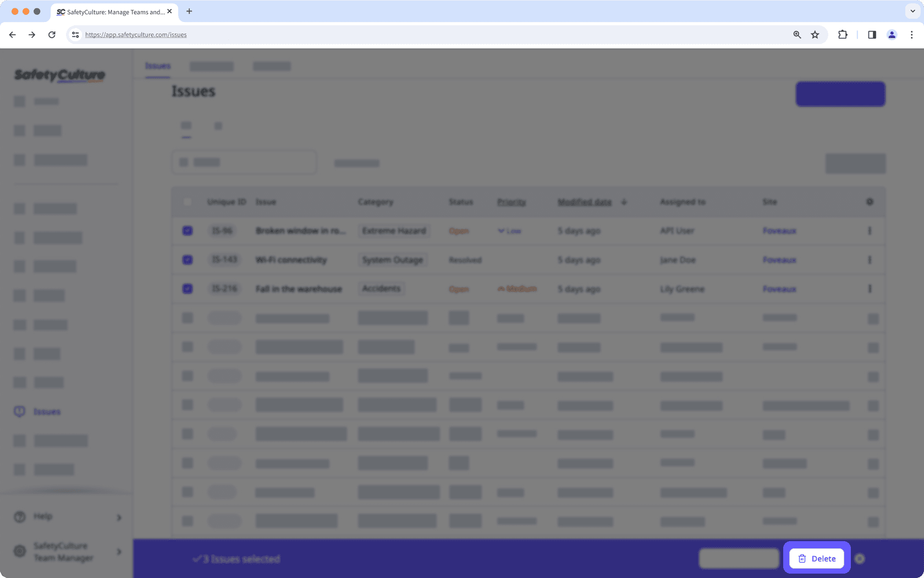Click the SafetyCulture Team Manager gear icon
This screenshot has height=578, width=924.
pos(20,551)
